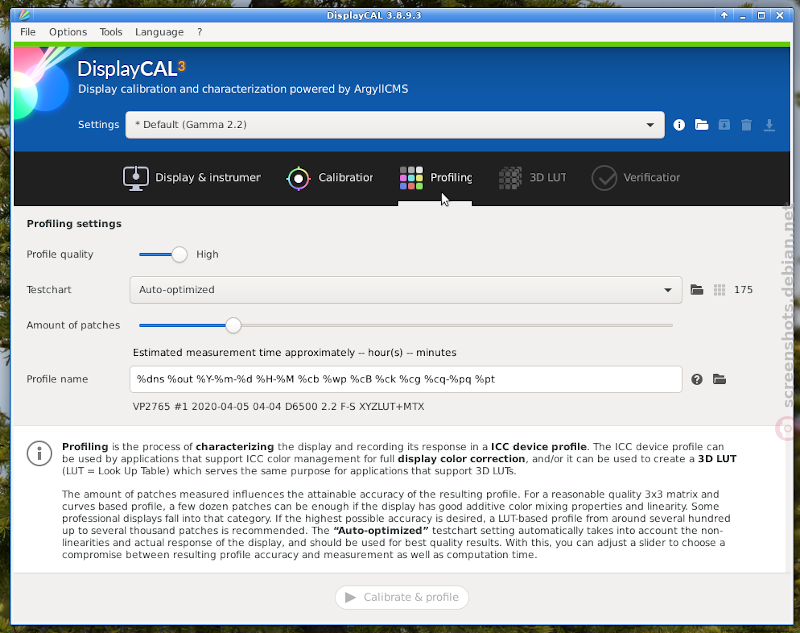The height and width of the screenshot is (633, 800).
Task: Open the Options menu
Action: coord(68,32)
